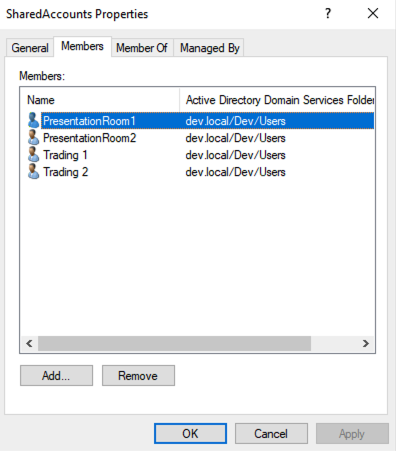Viewport: 396px width, 451px height.
Task: Click the PresentationRoom2 user icon
Action: pos(33,137)
